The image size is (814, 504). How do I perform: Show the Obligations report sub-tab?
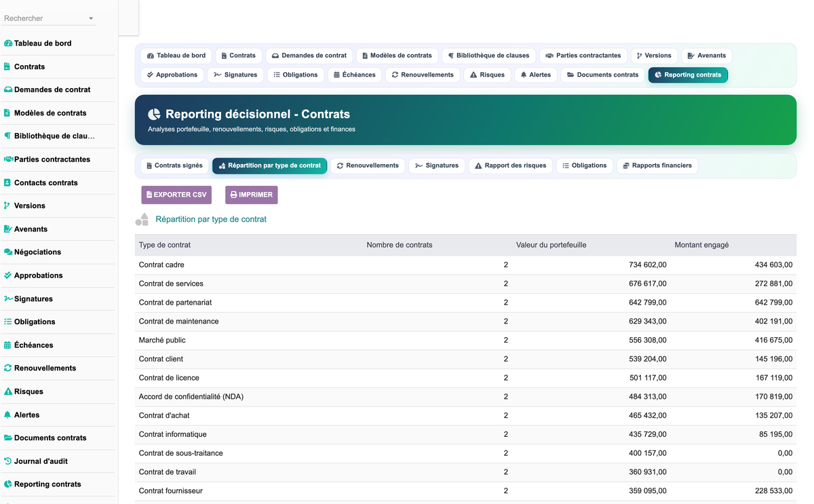pyautogui.click(x=585, y=166)
